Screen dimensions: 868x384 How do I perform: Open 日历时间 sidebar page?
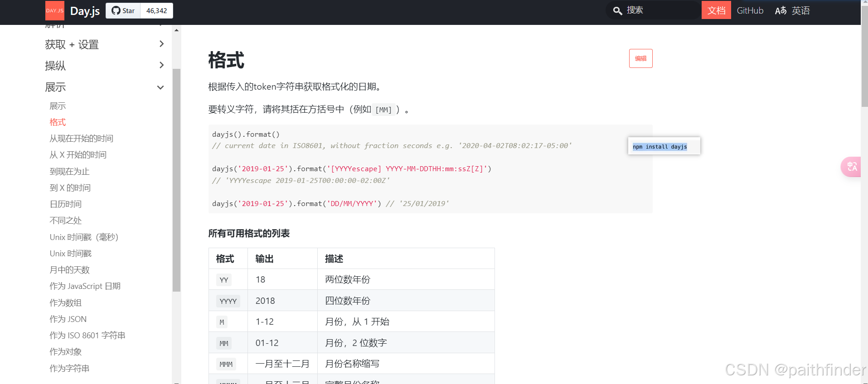[x=65, y=204]
